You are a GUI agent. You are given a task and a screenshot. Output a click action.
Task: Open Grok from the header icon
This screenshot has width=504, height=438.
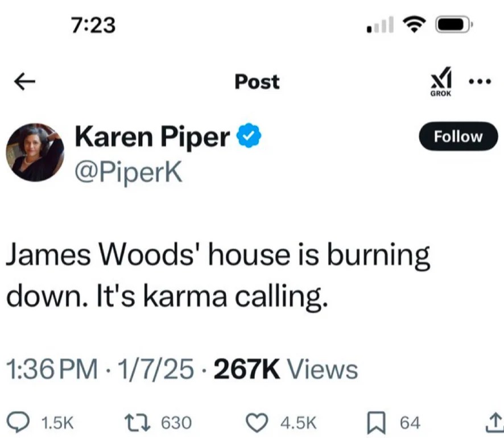[441, 81]
